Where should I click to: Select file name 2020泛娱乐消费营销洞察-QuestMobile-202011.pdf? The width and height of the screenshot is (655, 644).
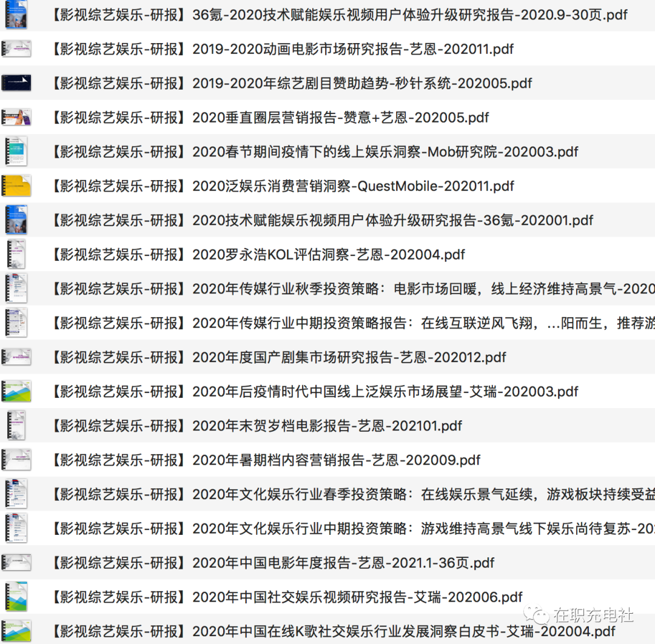(282, 186)
